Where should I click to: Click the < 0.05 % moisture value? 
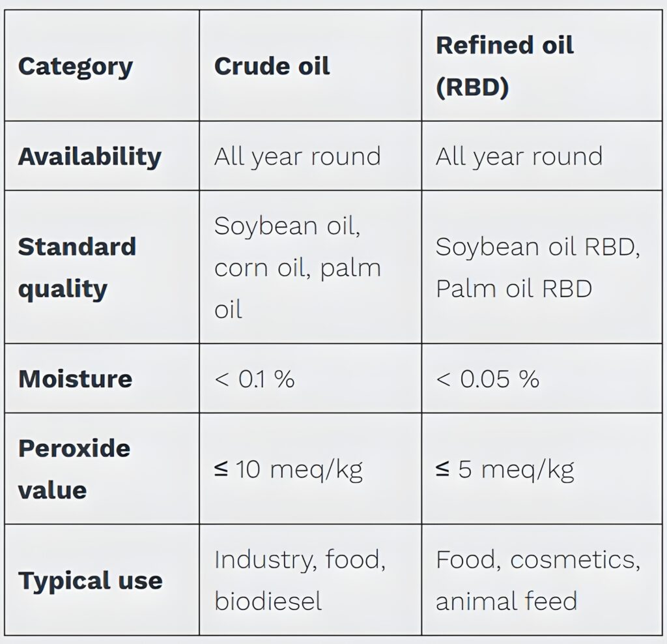click(488, 379)
